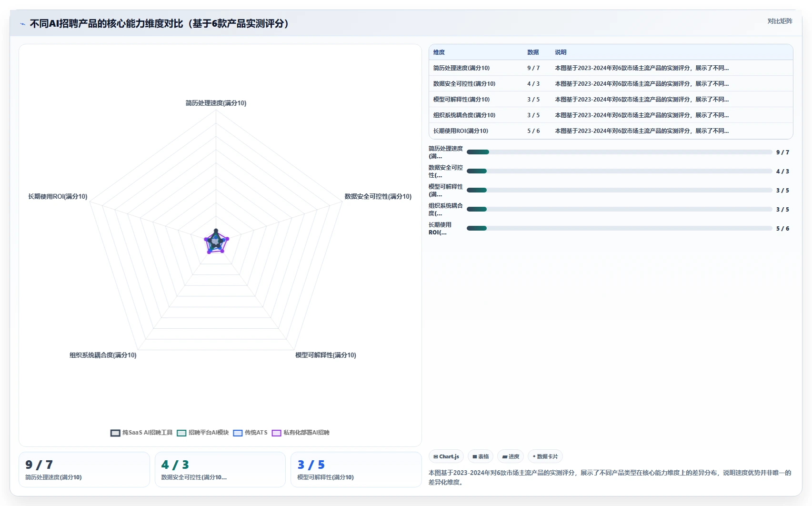Click the 维度 column header

(x=439, y=52)
